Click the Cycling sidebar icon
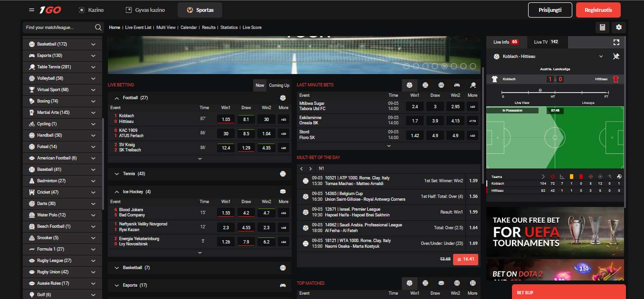The image size is (644, 299). pos(32,124)
